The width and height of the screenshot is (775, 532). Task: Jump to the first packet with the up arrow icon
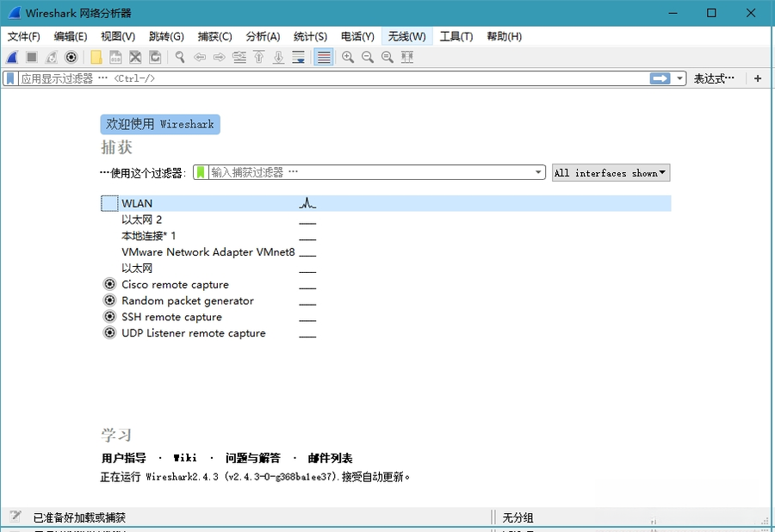click(259, 58)
